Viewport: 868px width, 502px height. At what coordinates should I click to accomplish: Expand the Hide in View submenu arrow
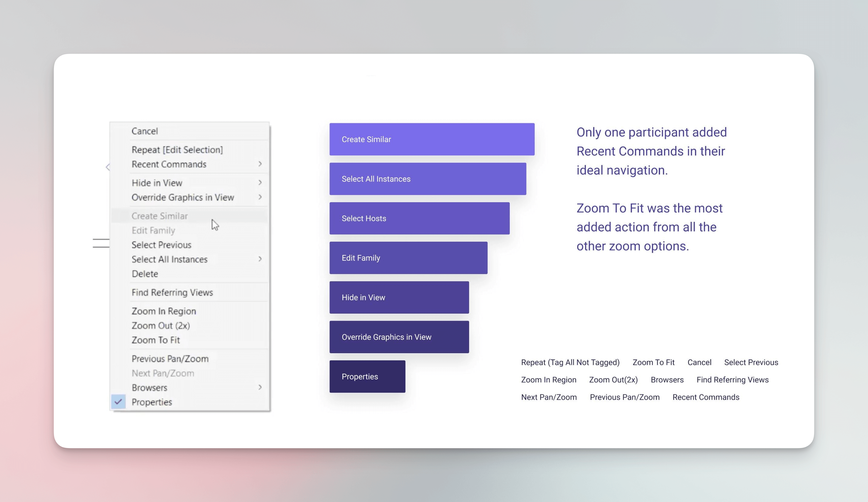(x=260, y=183)
